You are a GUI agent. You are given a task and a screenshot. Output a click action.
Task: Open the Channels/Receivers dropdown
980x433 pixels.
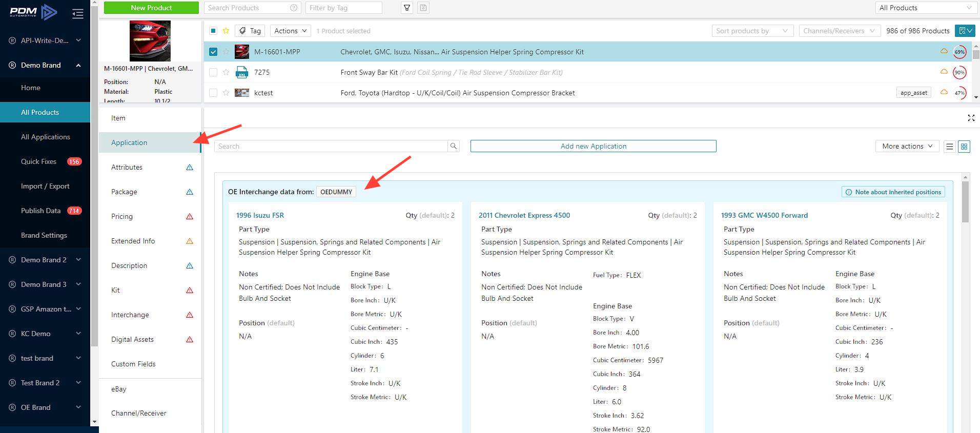click(x=840, y=31)
